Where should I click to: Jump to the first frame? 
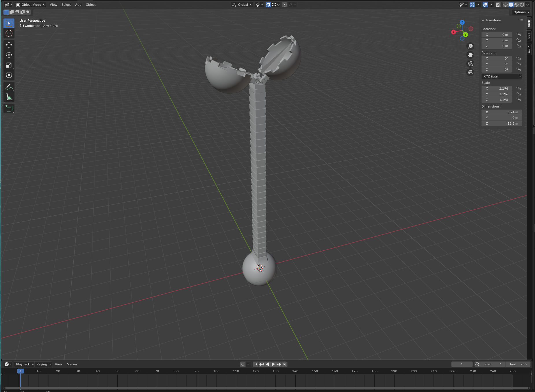[x=256, y=364]
